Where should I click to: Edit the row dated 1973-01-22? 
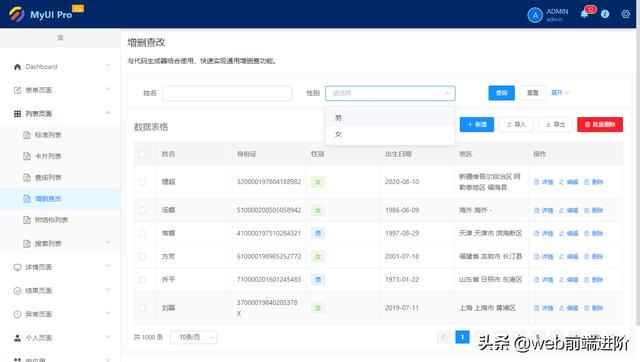coord(568,280)
